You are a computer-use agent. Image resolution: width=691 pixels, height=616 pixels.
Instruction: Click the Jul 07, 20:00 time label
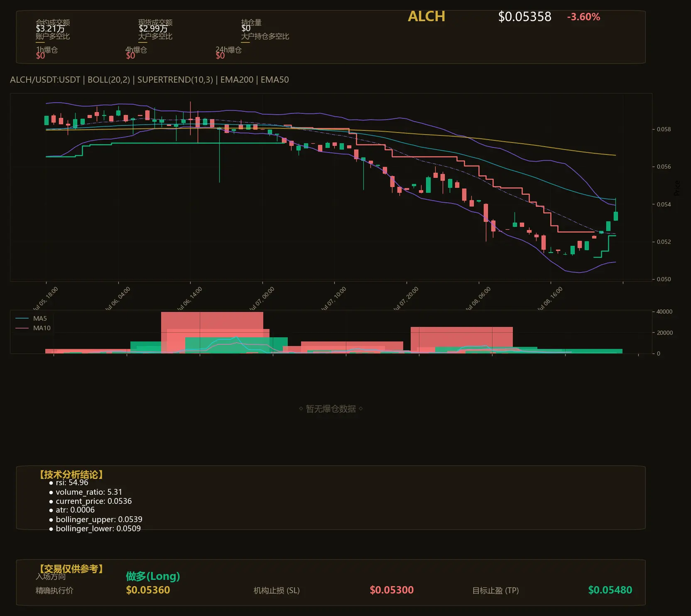(406, 298)
